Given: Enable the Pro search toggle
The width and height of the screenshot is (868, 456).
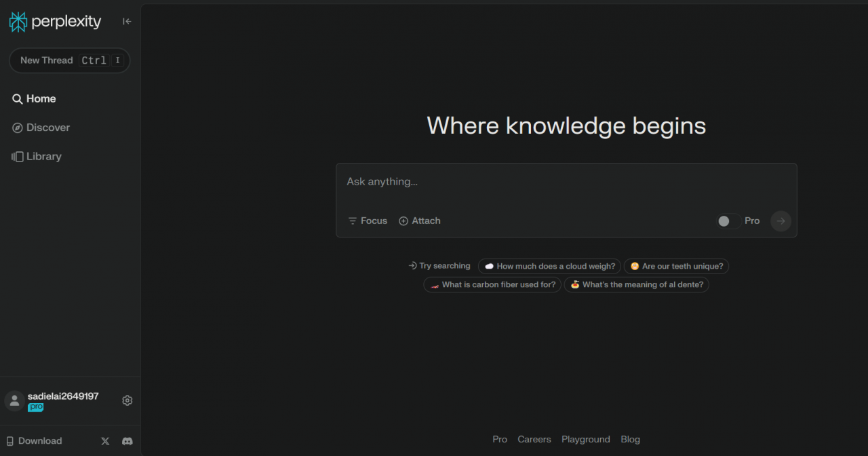Looking at the screenshot, I should 728,221.
